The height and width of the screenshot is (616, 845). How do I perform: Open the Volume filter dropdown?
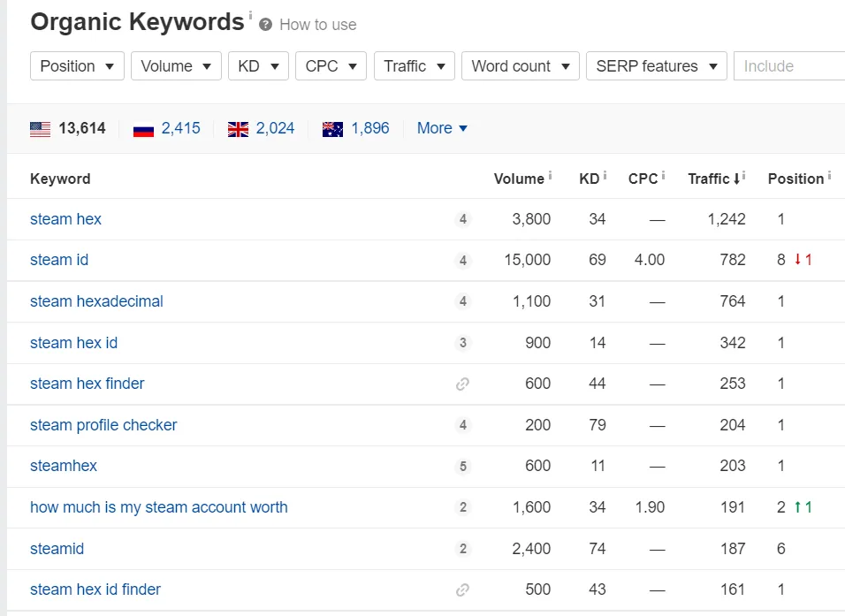tap(176, 65)
